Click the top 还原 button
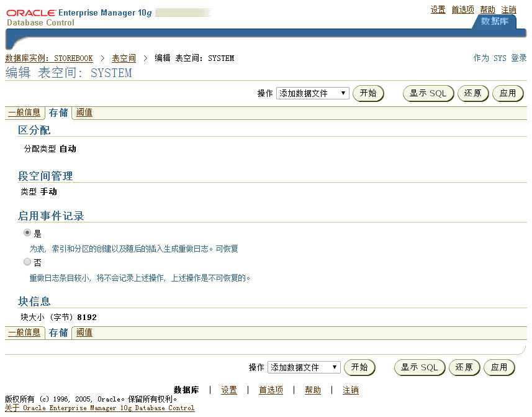 [473, 93]
